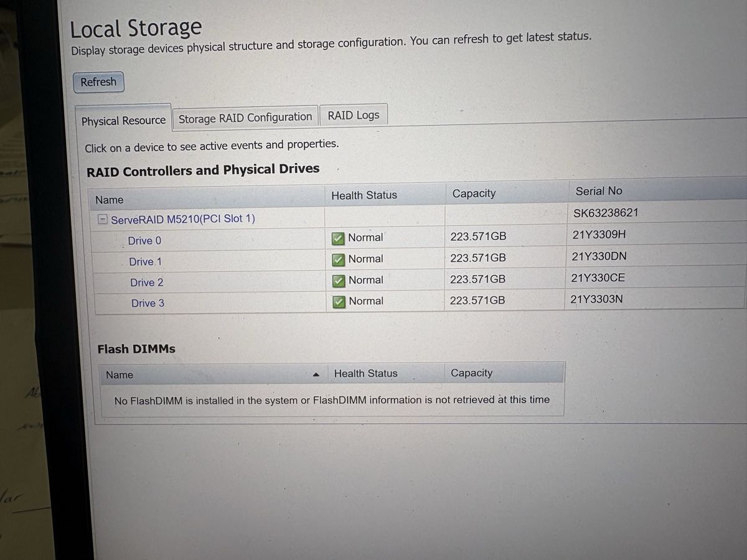747x560 pixels.
Task: Open Drive 2 properties
Action: pyautogui.click(x=147, y=282)
